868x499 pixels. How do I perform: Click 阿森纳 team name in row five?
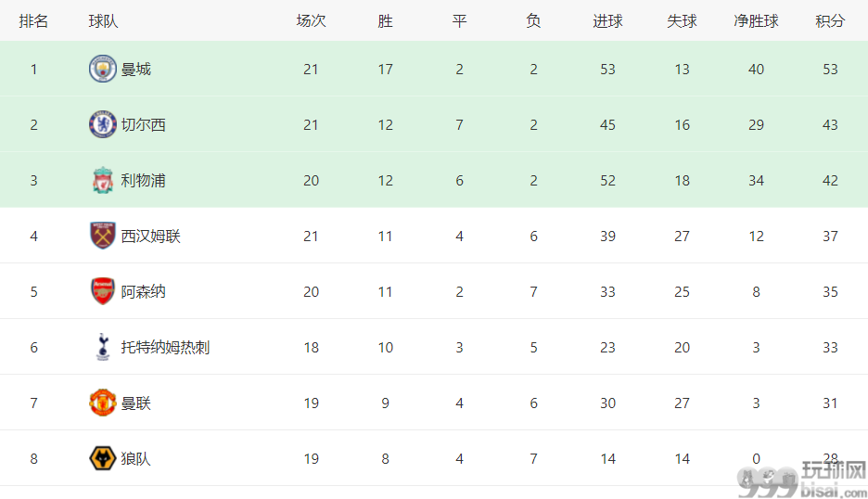pos(144,291)
